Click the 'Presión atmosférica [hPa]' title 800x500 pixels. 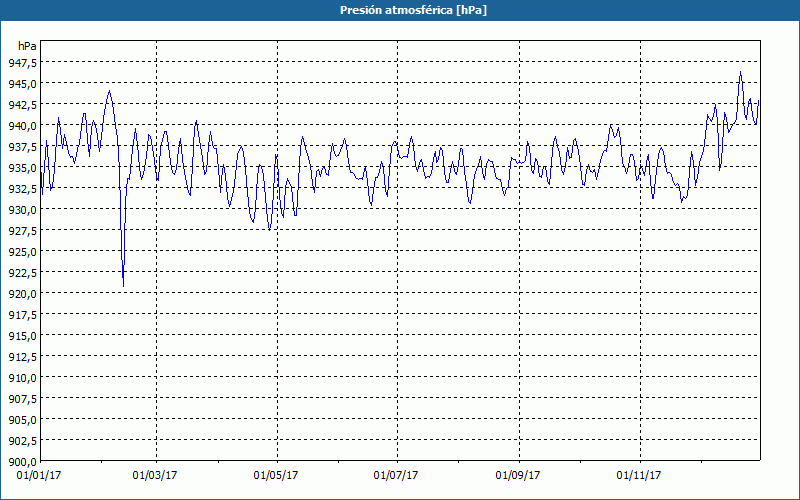(413, 10)
